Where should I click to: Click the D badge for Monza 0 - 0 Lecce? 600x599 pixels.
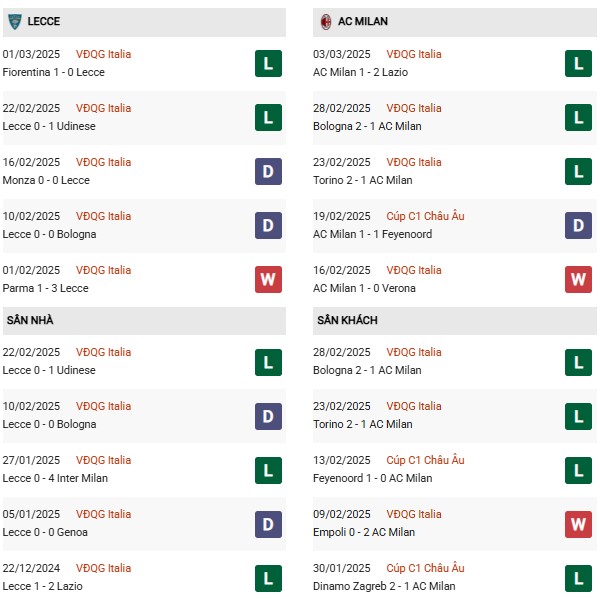click(268, 171)
